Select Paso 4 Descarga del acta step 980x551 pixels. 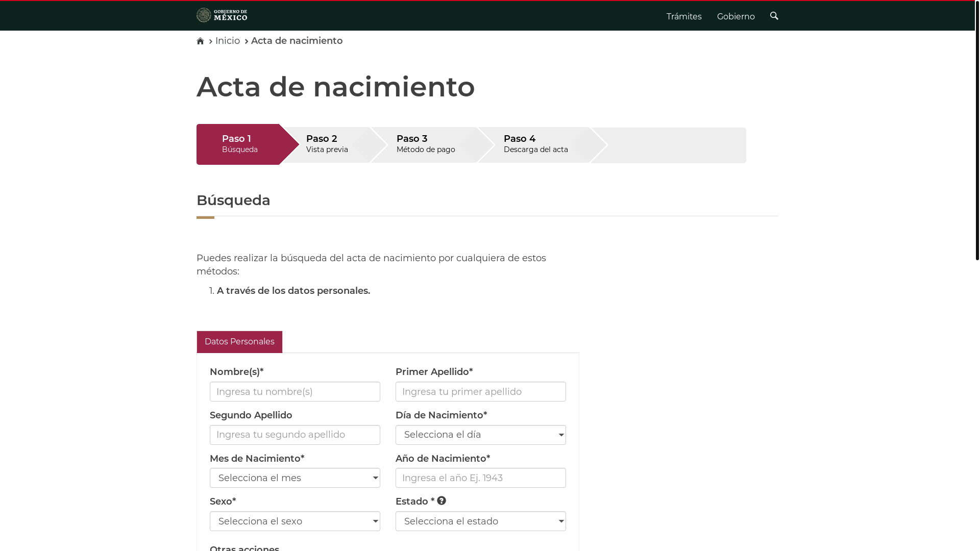coord(536,144)
